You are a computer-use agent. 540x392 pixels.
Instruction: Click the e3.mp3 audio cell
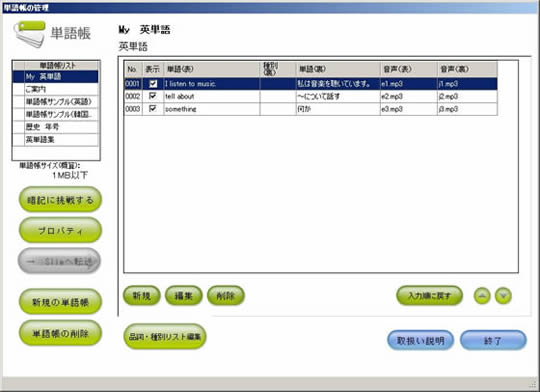(409, 109)
